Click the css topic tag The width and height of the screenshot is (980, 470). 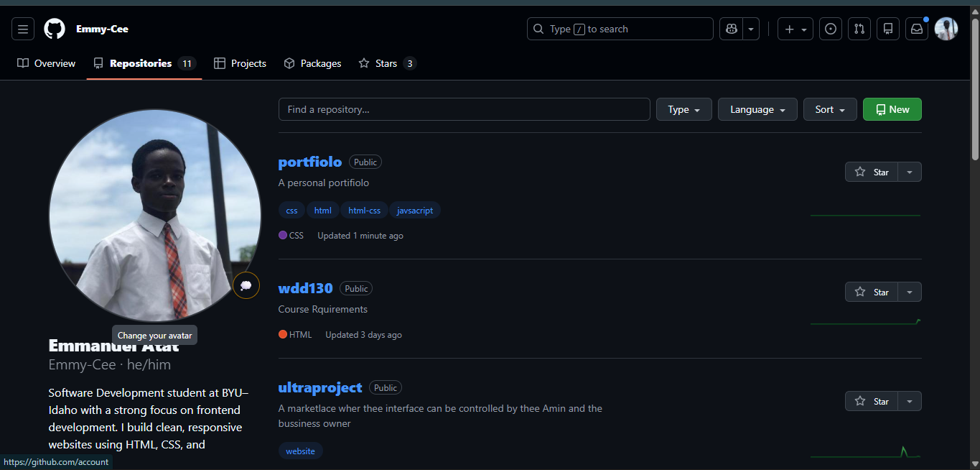pyautogui.click(x=291, y=211)
